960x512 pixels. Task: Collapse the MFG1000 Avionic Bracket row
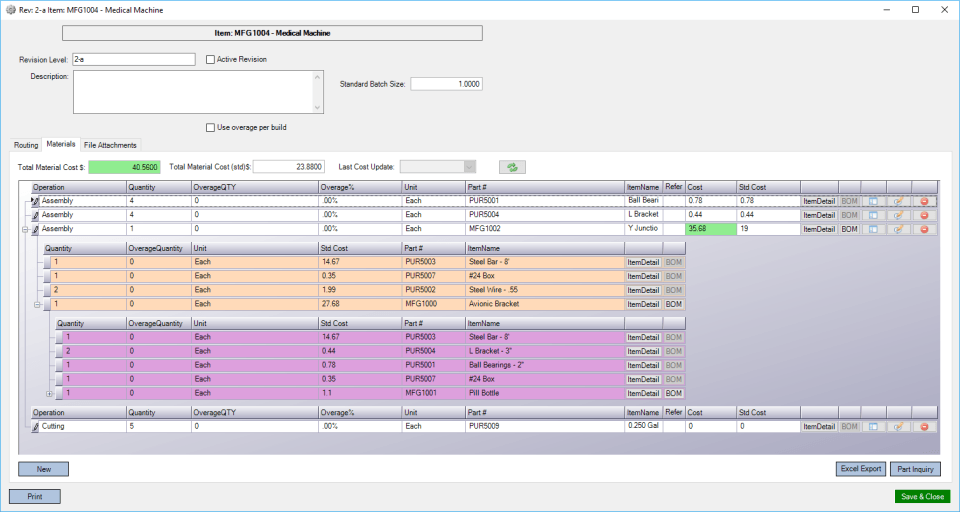[37, 304]
